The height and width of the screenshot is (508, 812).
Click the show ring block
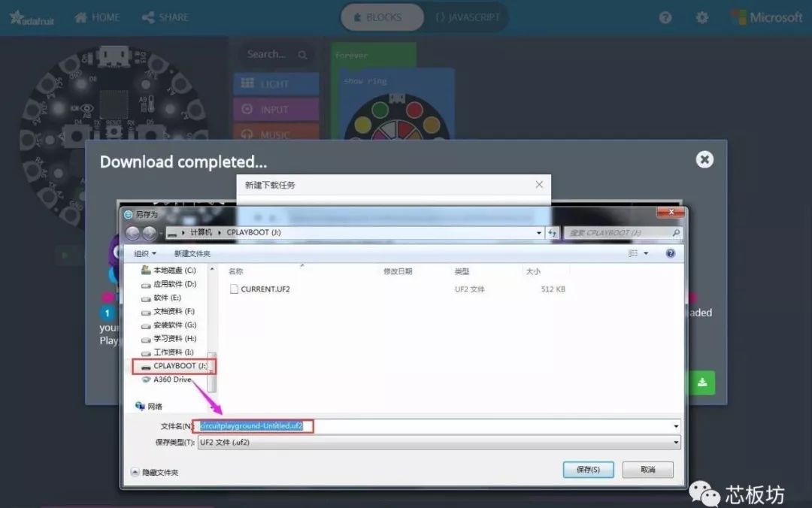tap(365, 81)
